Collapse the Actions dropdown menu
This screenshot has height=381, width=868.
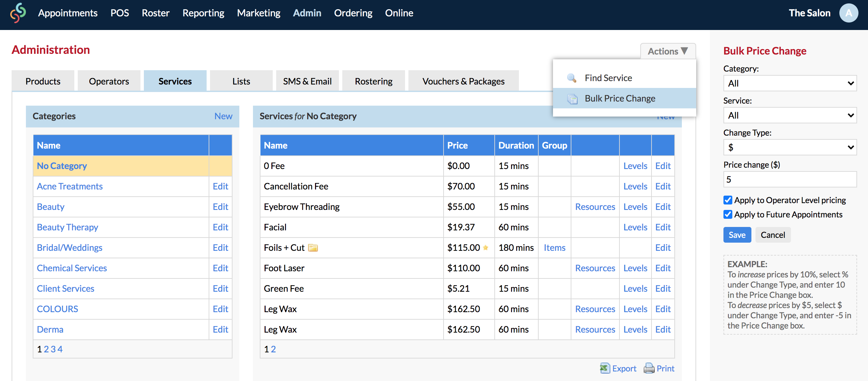(x=668, y=51)
